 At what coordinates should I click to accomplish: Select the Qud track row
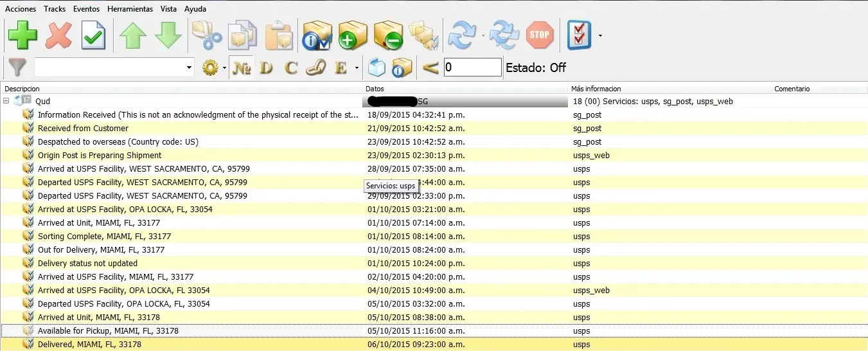click(x=434, y=101)
